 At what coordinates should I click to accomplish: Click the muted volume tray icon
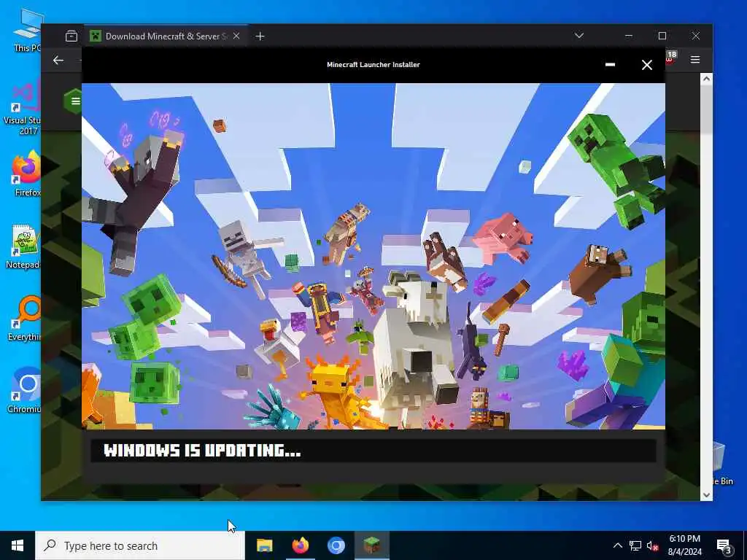tap(653, 545)
